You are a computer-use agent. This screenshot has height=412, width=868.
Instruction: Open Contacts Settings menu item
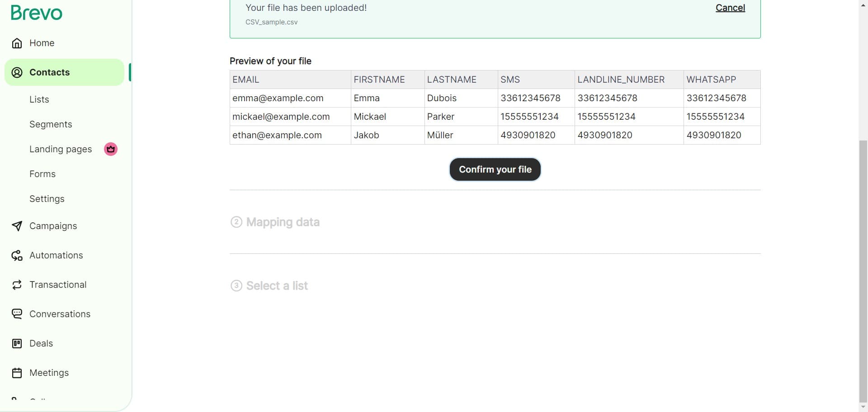tap(47, 199)
